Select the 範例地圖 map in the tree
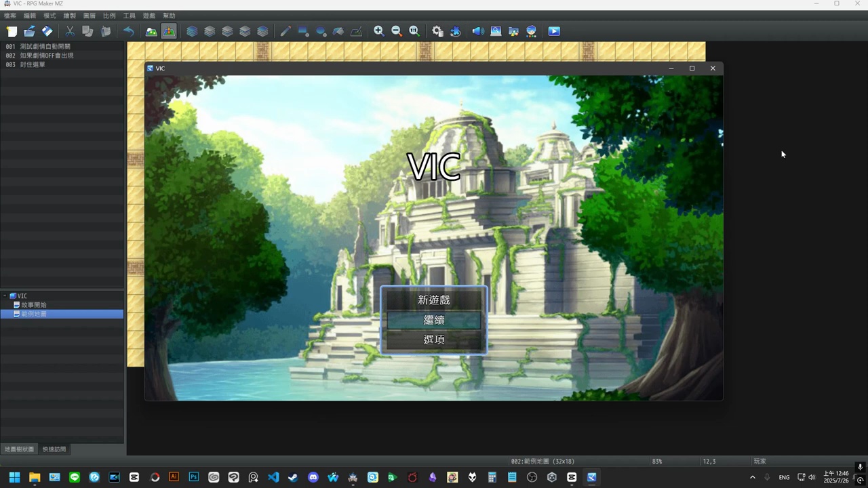Image resolution: width=868 pixels, height=488 pixels. click(x=34, y=314)
